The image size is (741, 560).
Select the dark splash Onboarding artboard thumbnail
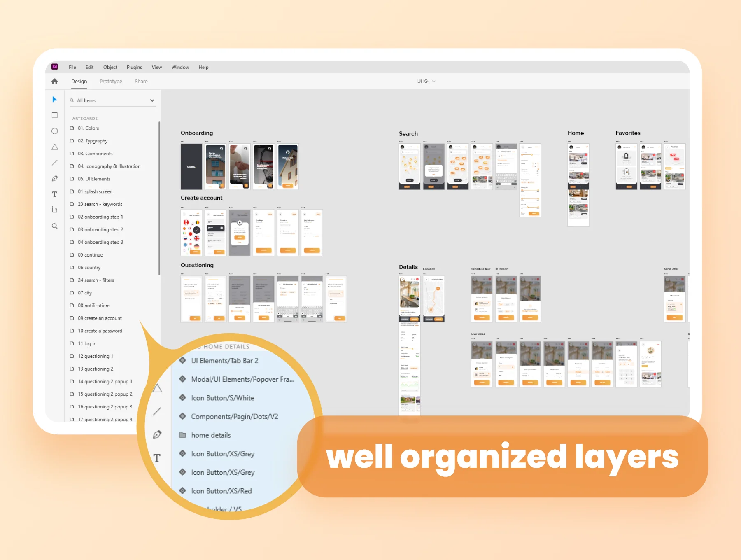[x=191, y=166]
